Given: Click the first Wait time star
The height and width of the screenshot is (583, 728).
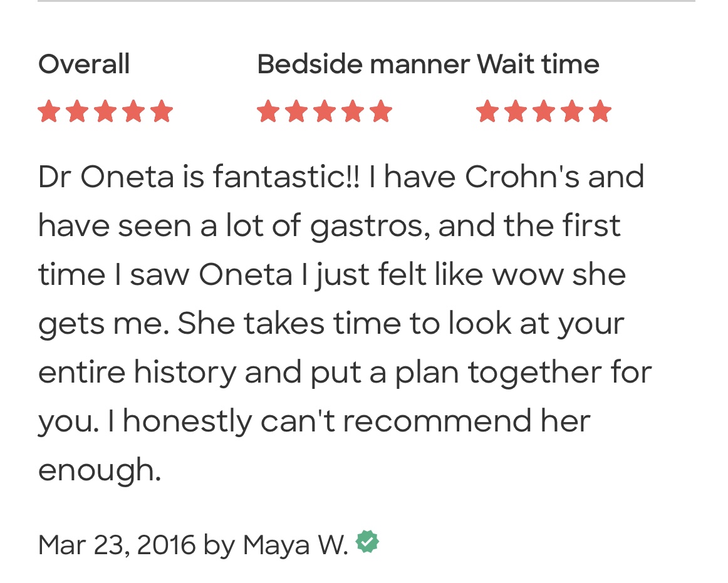Looking at the screenshot, I should coord(487,111).
